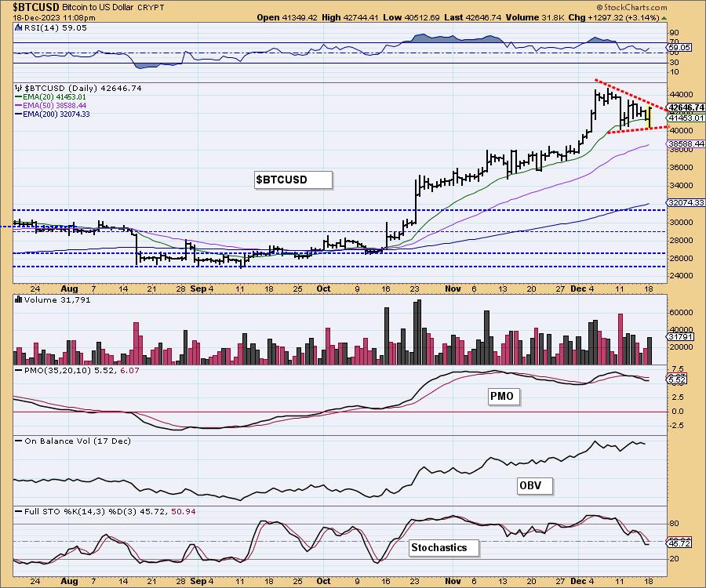Click the Last 42646.74 value in header
Image resolution: width=706 pixels, height=588 pixels.
(x=472, y=17)
